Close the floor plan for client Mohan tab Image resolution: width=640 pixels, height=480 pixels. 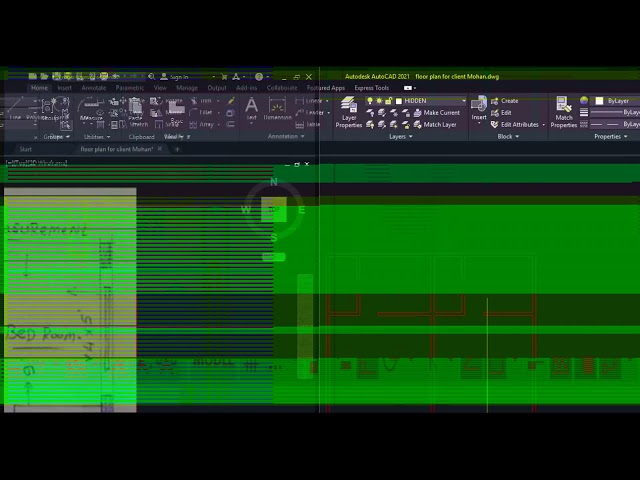160,149
